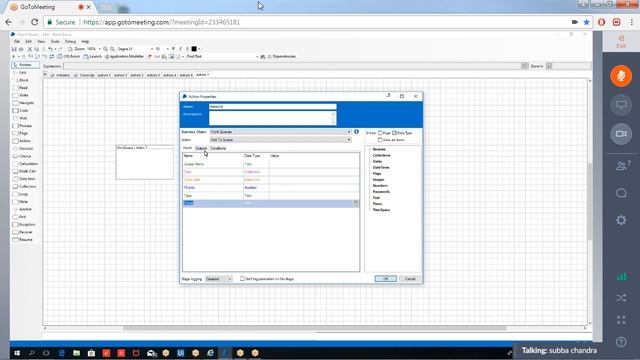Image resolution: width=640 pixels, height=360 pixels.
Task: Toggle the Page group checkbox
Action: (x=380, y=133)
